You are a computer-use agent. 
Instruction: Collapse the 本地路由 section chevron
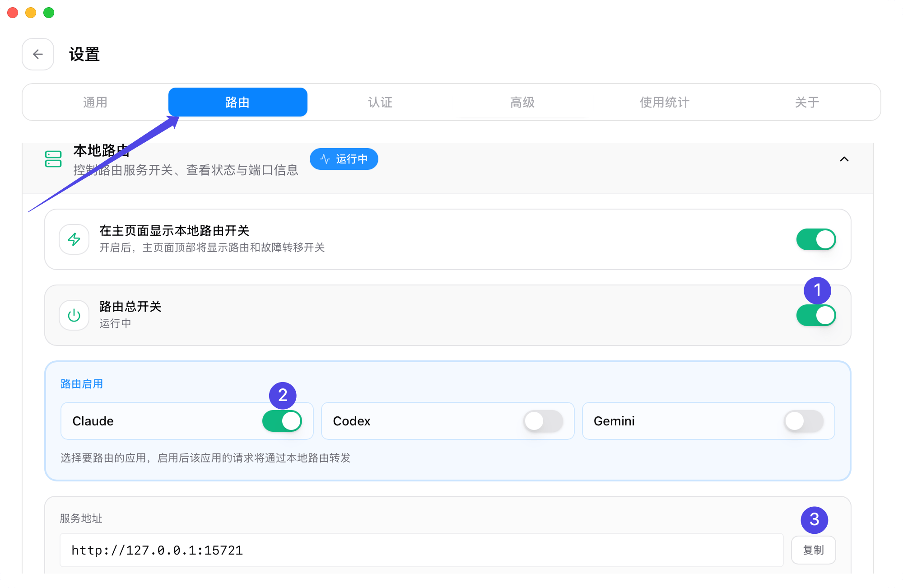click(844, 159)
